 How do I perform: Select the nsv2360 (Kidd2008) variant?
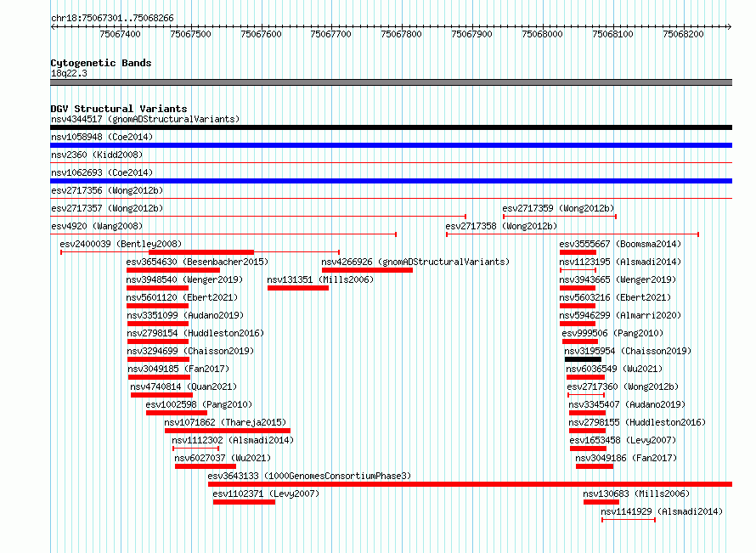[x=97, y=155]
